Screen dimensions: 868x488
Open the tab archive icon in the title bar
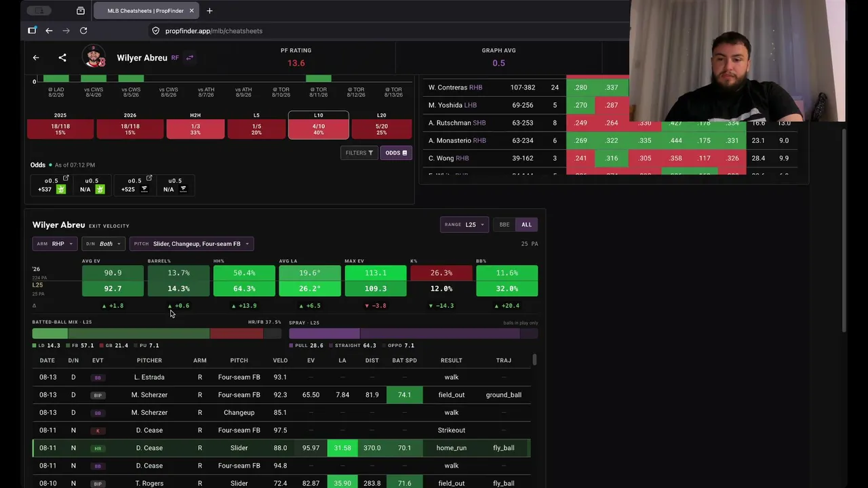click(81, 11)
